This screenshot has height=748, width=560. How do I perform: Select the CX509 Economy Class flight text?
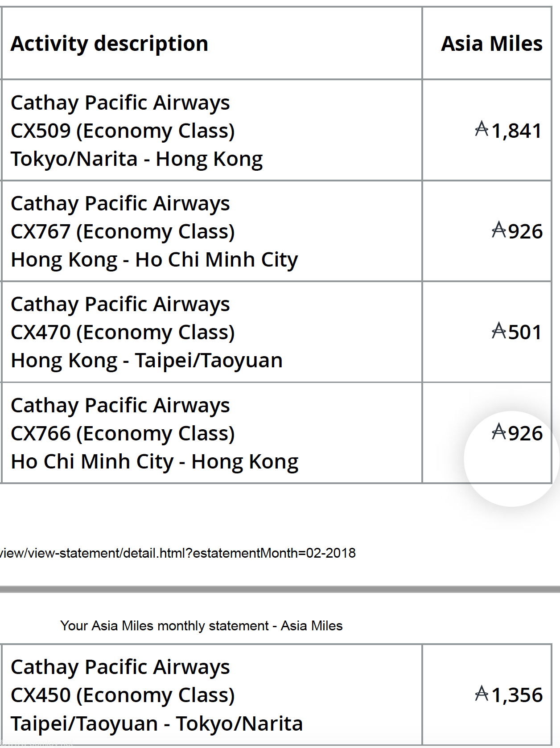tap(123, 131)
